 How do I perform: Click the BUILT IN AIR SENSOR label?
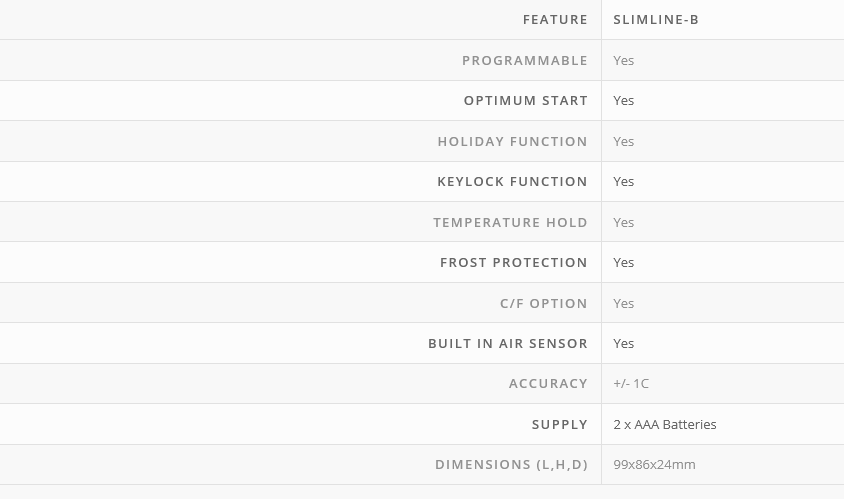click(x=508, y=344)
